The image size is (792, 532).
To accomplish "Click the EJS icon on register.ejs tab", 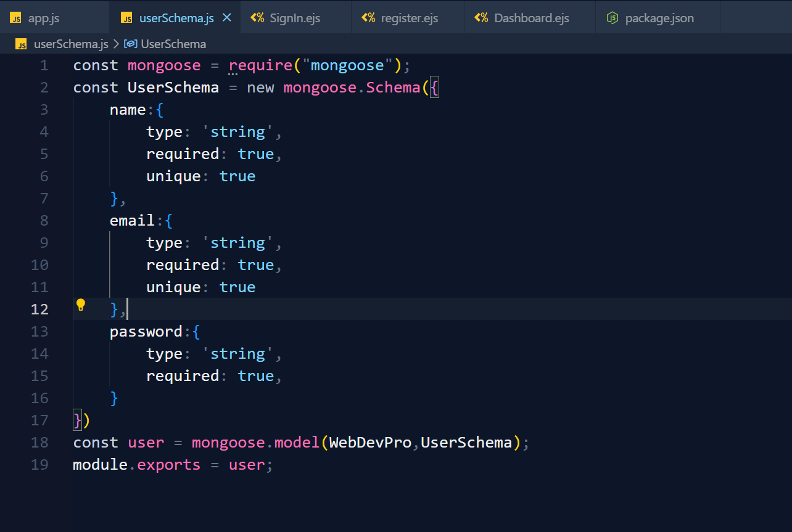I will coord(368,18).
